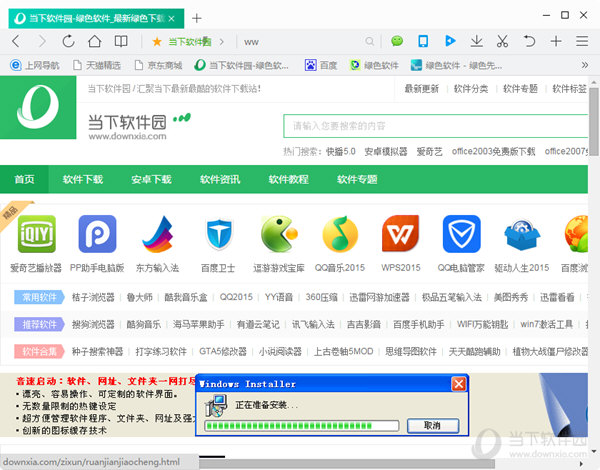Click the 推荐软件 category label
The width and height of the screenshot is (600, 470).
coord(39,325)
